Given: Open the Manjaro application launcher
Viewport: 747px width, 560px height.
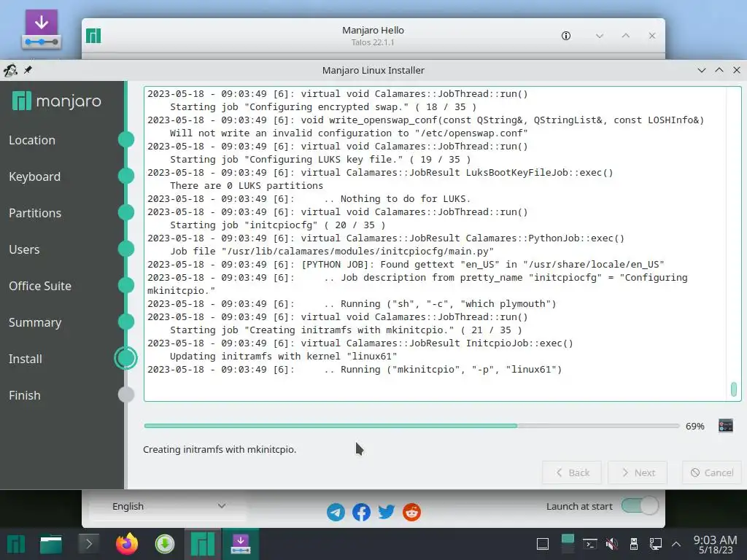Looking at the screenshot, I should (16, 544).
